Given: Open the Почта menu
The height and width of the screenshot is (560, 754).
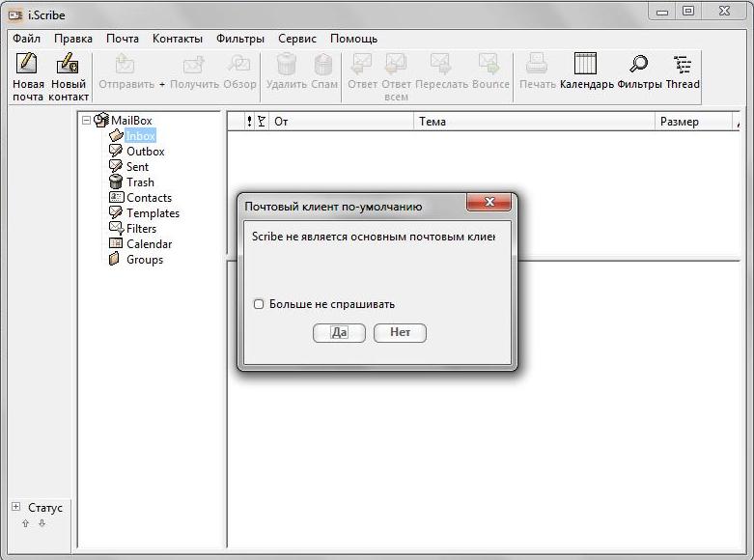Looking at the screenshot, I should (x=123, y=39).
